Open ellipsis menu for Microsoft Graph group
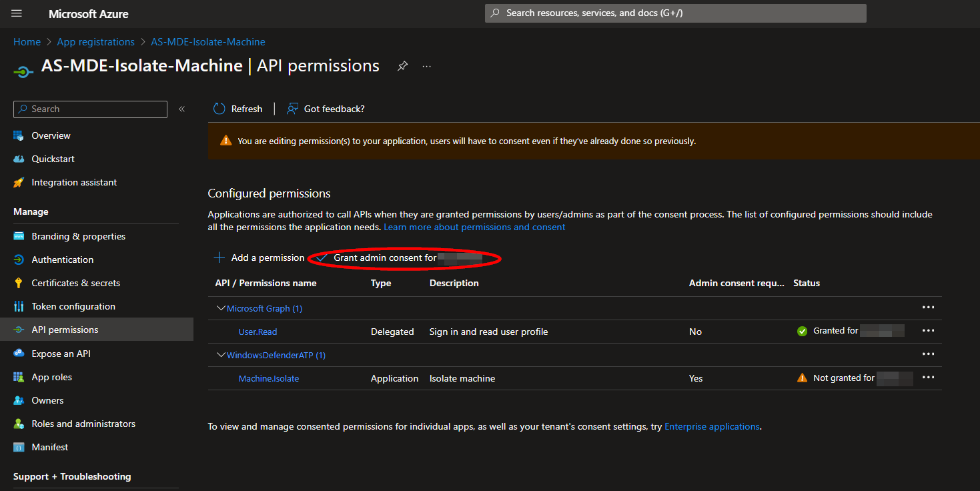 click(928, 308)
